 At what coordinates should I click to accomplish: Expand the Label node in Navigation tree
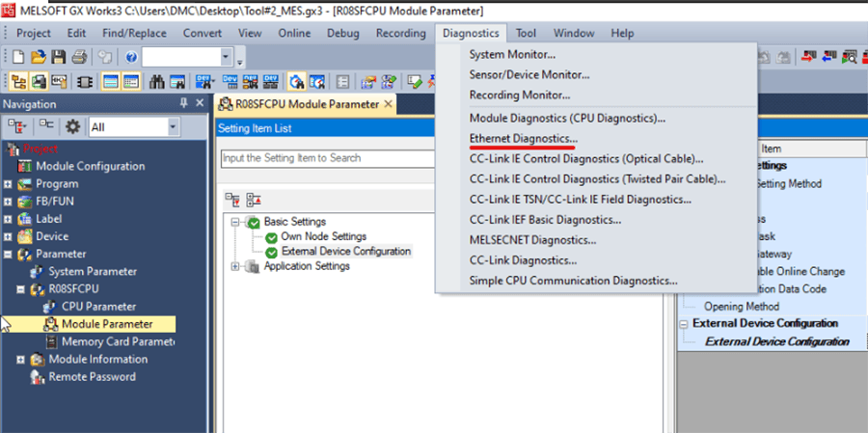point(8,219)
